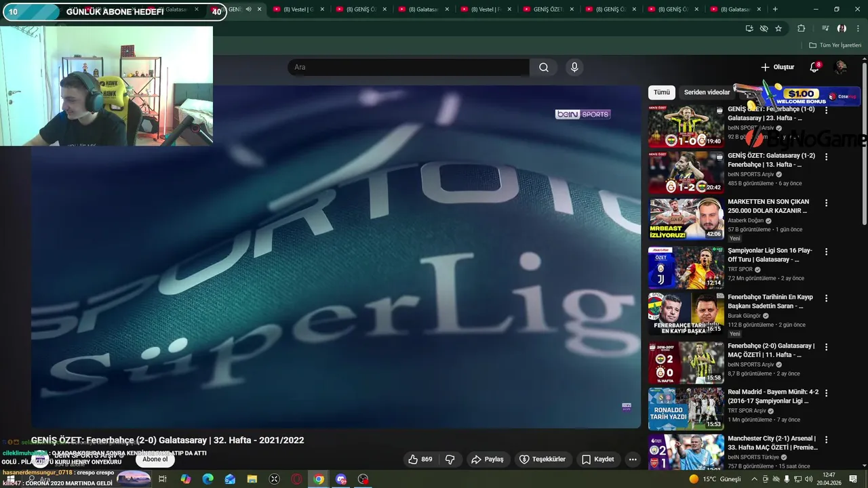Open Opera browser from the taskbar
This screenshot has width=868, height=488.
coord(296,479)
